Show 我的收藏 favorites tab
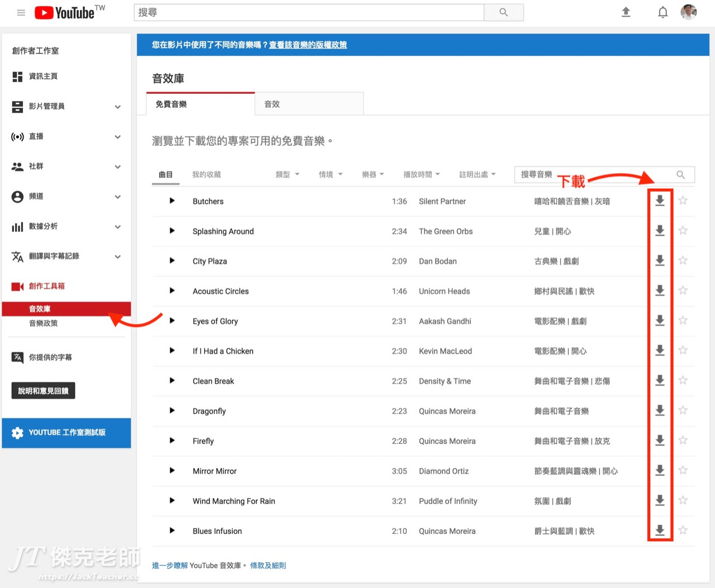This screenshot has width=715, height=588. pyautogui.click(x=207, y=174)
